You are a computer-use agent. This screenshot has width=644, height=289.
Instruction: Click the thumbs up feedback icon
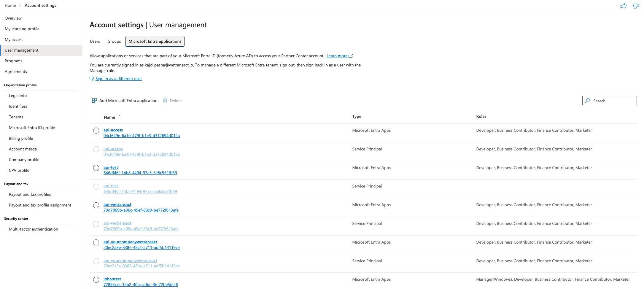[x=623, y=6]
